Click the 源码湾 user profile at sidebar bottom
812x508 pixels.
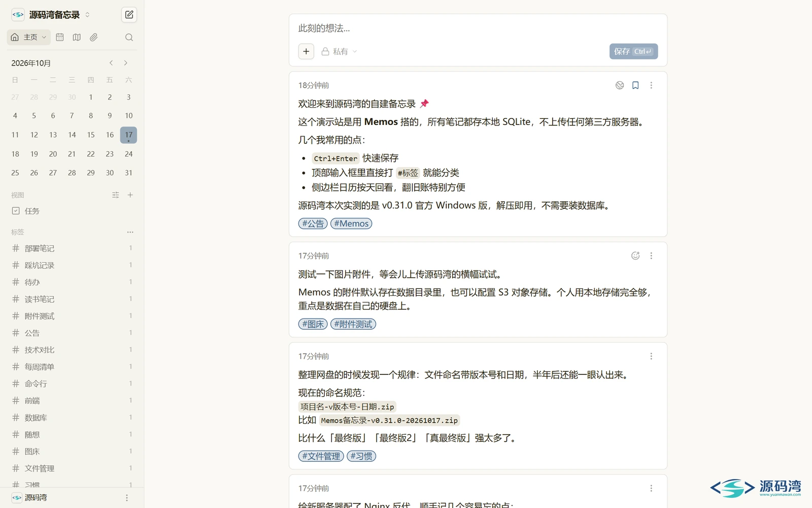[x=29, y=498]
